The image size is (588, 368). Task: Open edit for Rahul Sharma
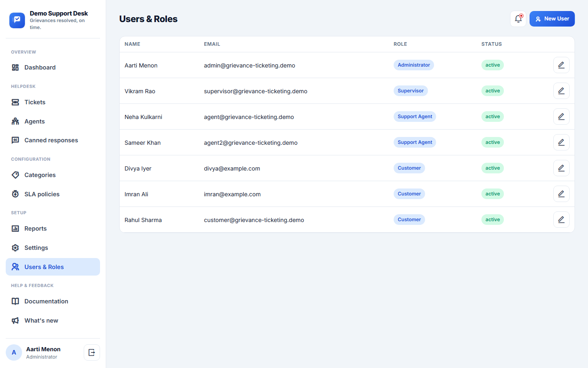pyautogui.click(x=561, y=220)
